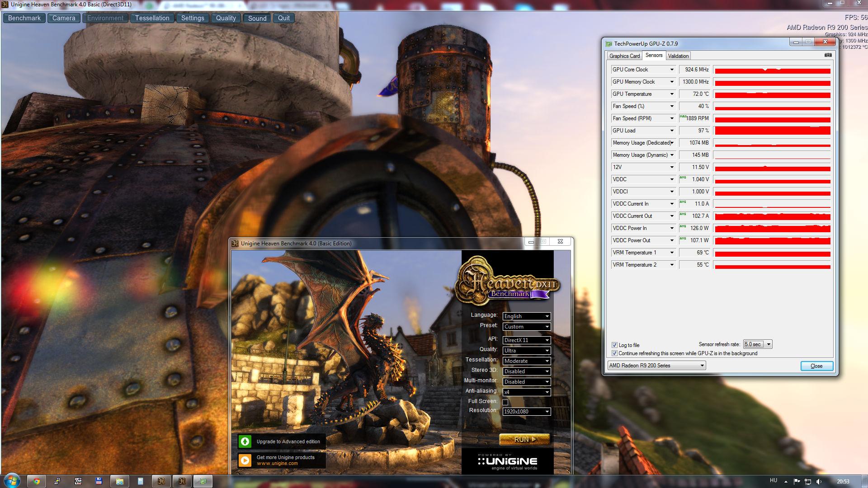Open the VRM Temperature 1 sensor dropdown

pos(671,253)
